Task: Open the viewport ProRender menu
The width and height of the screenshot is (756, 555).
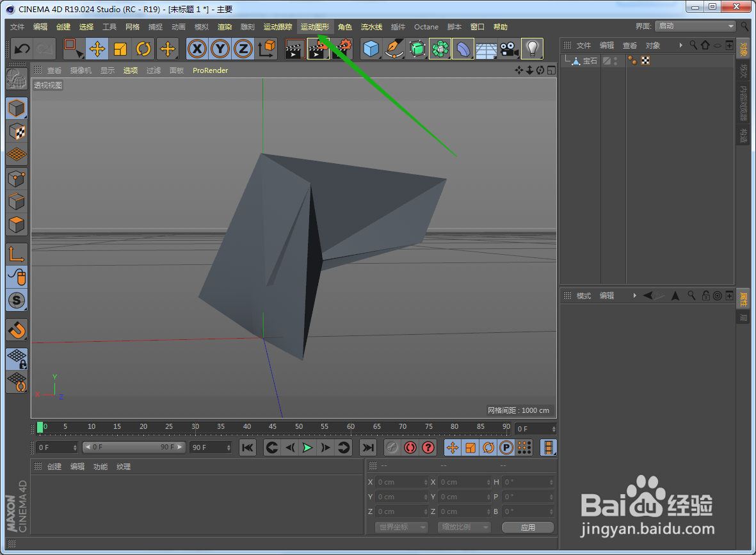Action: [x=210, y=70]
